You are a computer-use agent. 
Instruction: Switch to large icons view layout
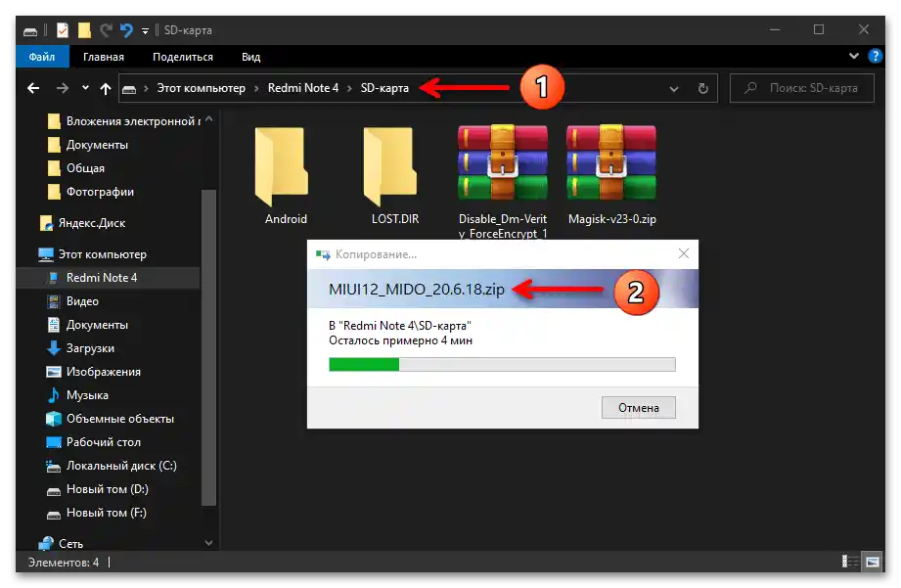pos(873,561)
